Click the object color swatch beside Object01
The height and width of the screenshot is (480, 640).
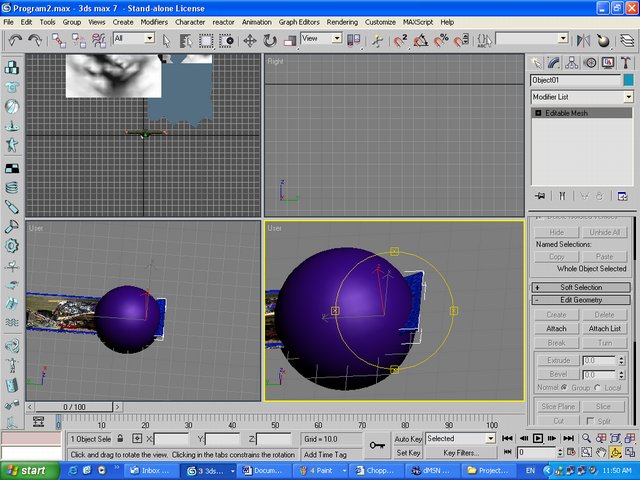pos(628,80)
